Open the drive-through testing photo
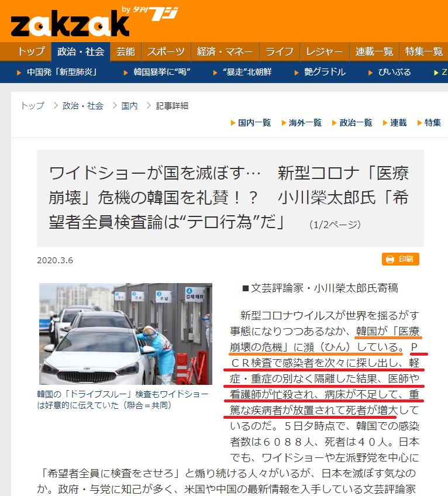448x496 pixels. pos(126,334)
